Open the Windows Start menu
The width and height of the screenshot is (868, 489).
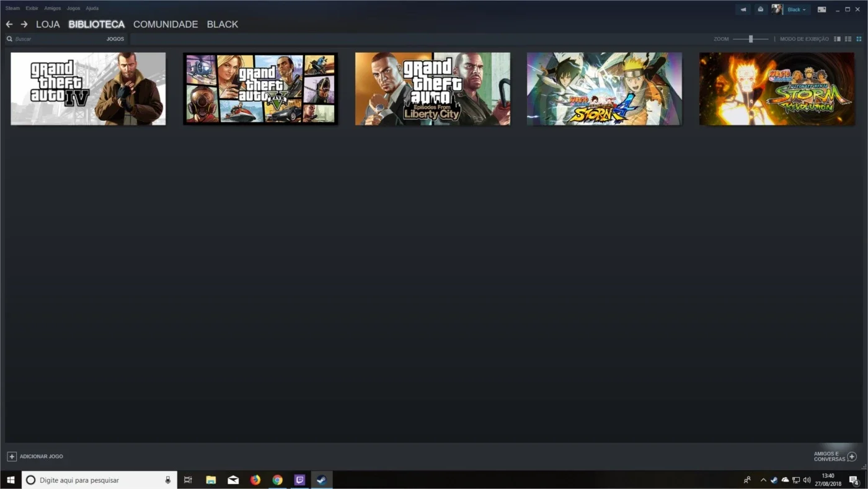10,480
